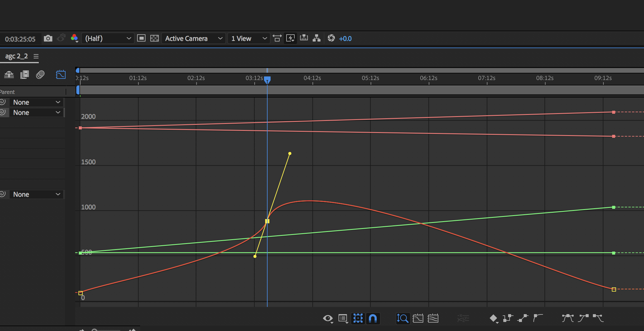The width and height of the screenshot is (644, 331).
Task: Toggle the Snap magnet button
Action: point(373,318)
